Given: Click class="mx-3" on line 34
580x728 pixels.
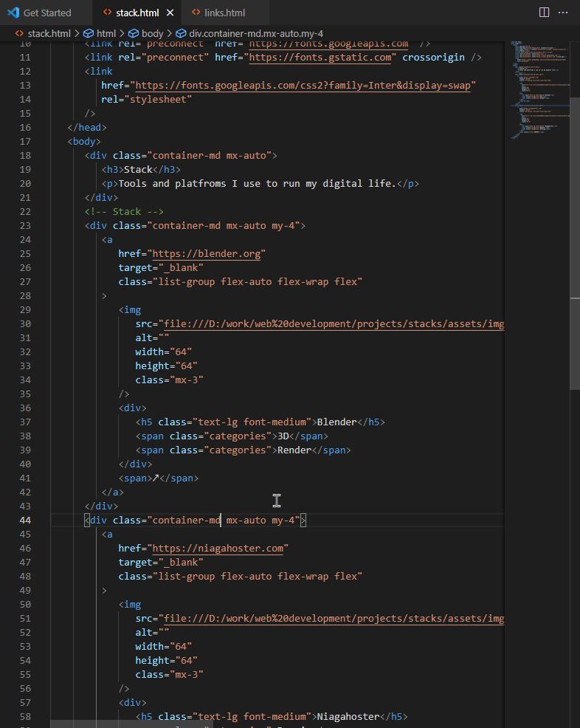Looking at the screenshot, I should coord(170,380).
